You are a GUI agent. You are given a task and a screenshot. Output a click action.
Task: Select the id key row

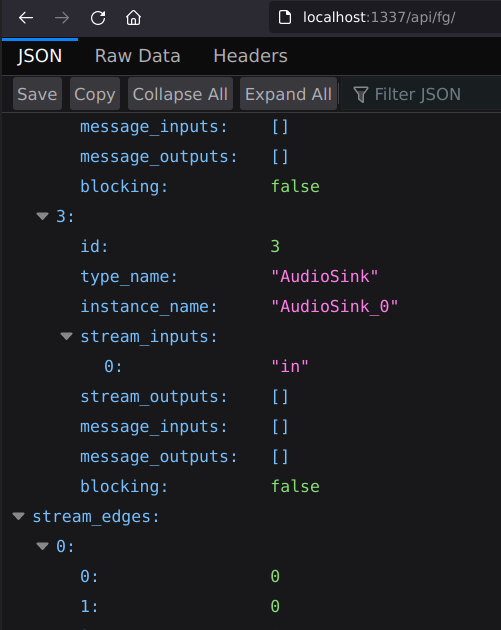94,246
